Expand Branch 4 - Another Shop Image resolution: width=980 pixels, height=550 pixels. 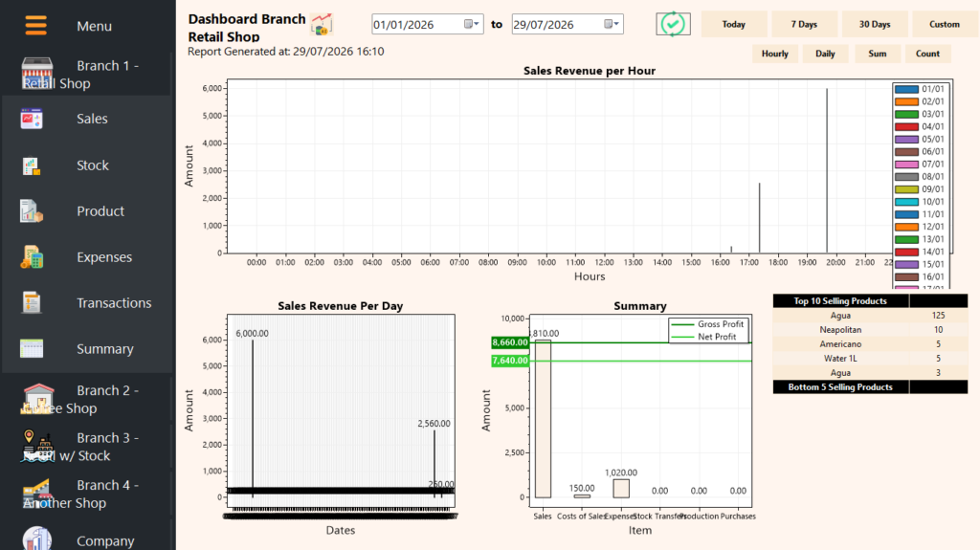pos(87,494)
